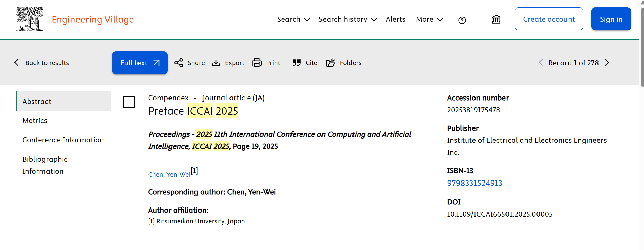Open the Folders icon
644x250 pixels.
(x=331, y=63)
